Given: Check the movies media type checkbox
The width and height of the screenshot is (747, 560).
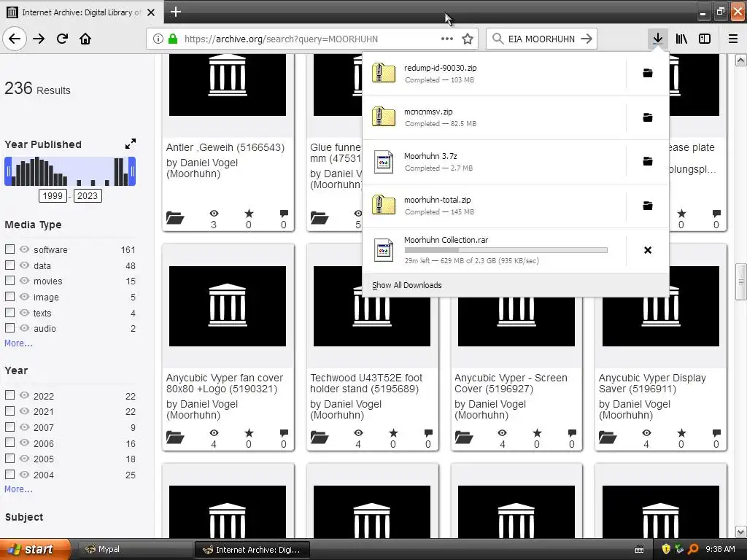Looking at the screenshot, I should 9,281.
